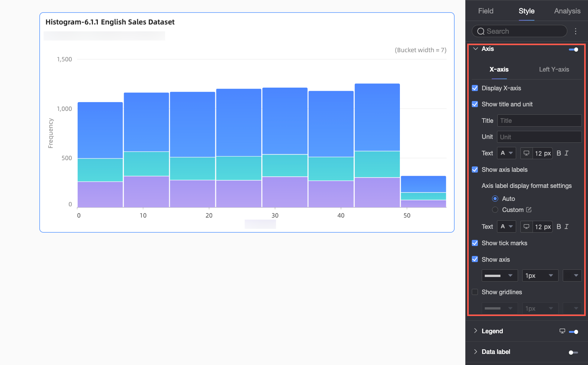Toggle italic for the axis label text
Image resolution: width=588 pixels, height=365 pixels.
point(567,226)
